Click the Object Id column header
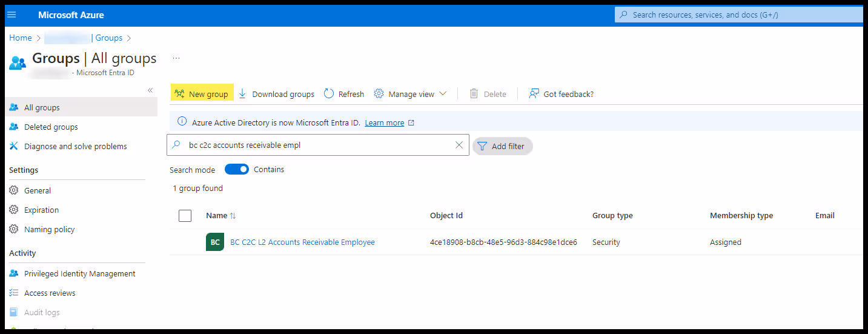Screen dimensions: 868x334 pos(446,215)
